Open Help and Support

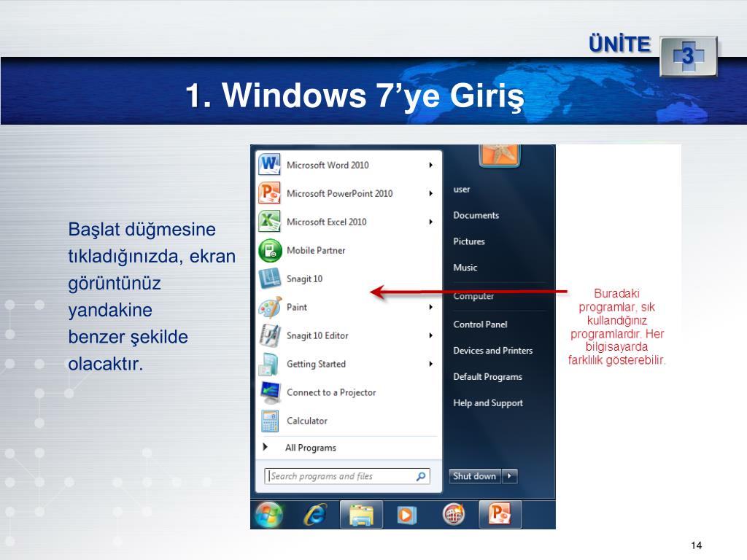point(488,402)
